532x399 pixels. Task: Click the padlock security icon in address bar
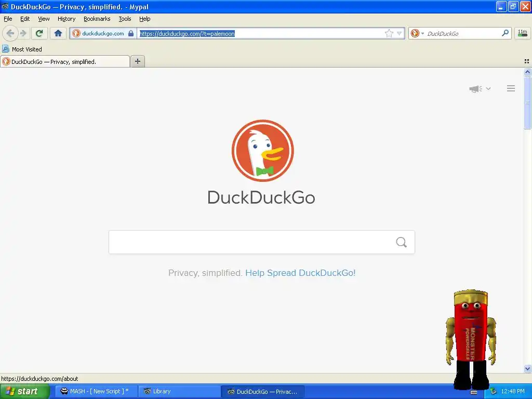[x=130, y=33]
